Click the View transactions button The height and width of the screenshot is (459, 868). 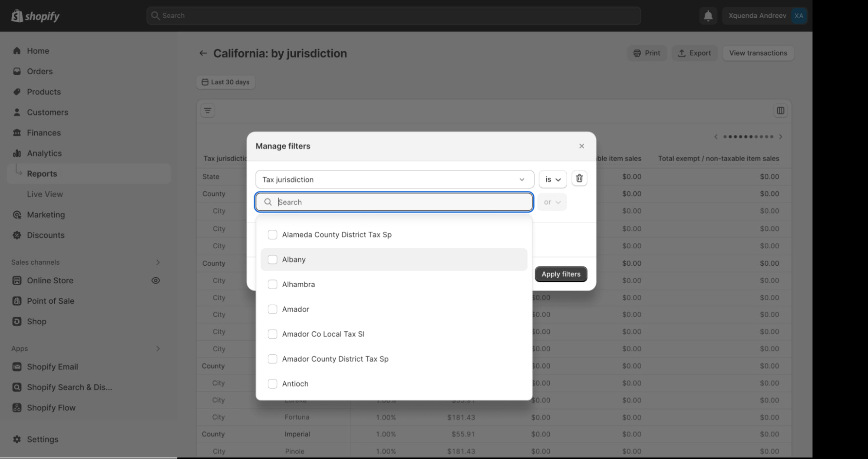pos(758,53)
